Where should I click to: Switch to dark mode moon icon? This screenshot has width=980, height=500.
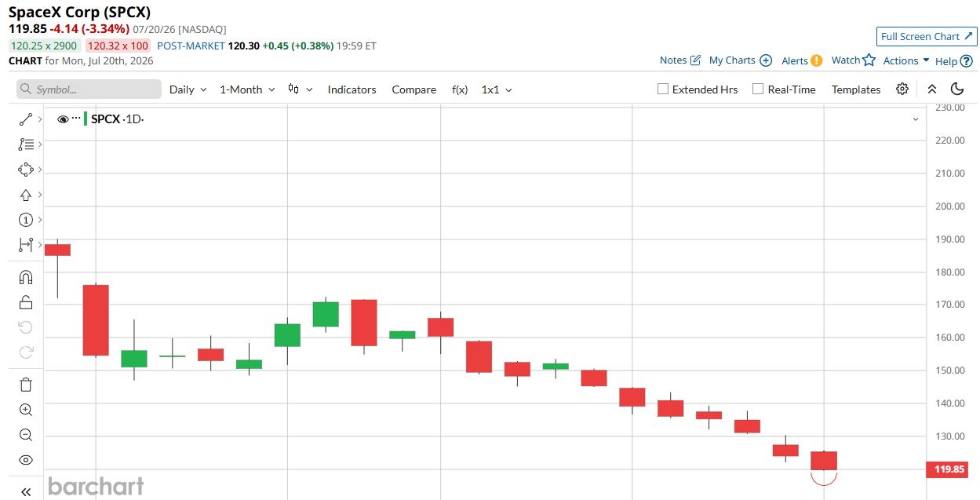pyautogui.click(x=957, y=89)
